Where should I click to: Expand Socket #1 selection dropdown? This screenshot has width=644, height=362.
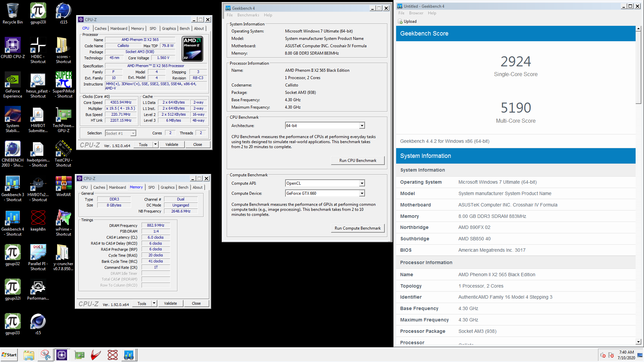[133, 133]
